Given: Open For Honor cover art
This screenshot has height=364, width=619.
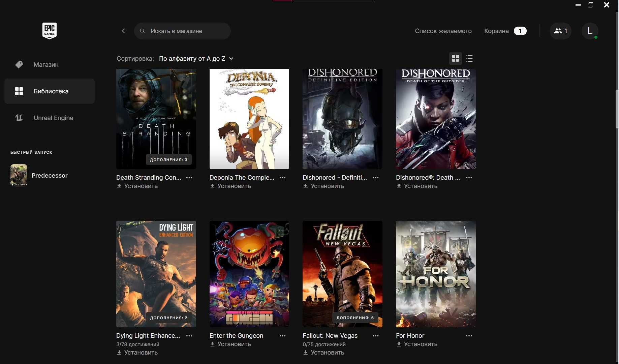Looking at the screenshot, I should (436, 274).
